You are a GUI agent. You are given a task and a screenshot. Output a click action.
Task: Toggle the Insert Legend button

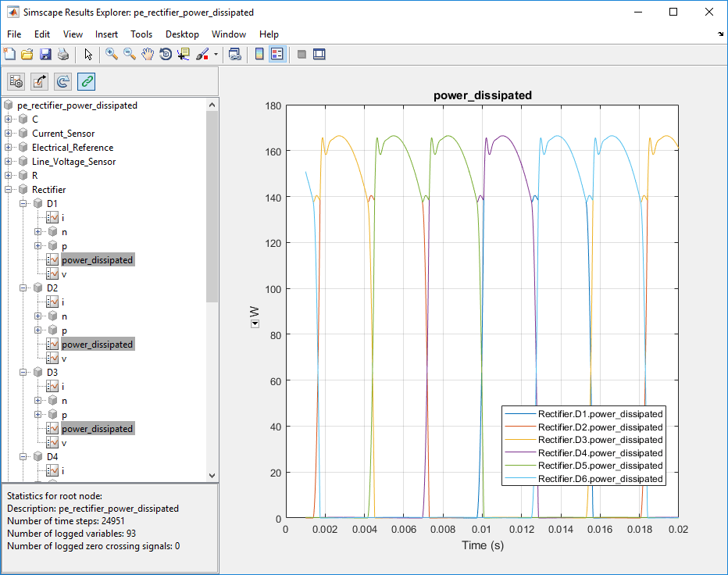pos(277,54)
